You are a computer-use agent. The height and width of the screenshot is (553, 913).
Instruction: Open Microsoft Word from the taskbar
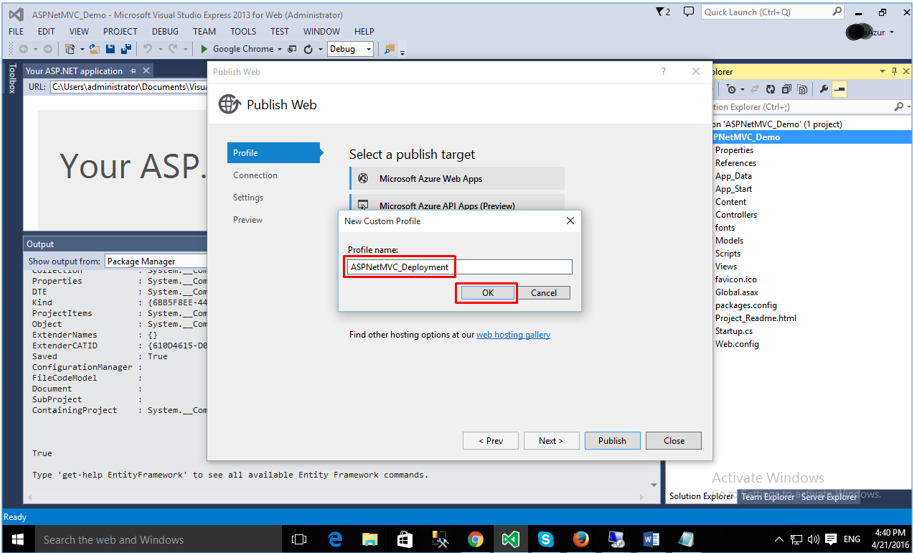[651, 540]
